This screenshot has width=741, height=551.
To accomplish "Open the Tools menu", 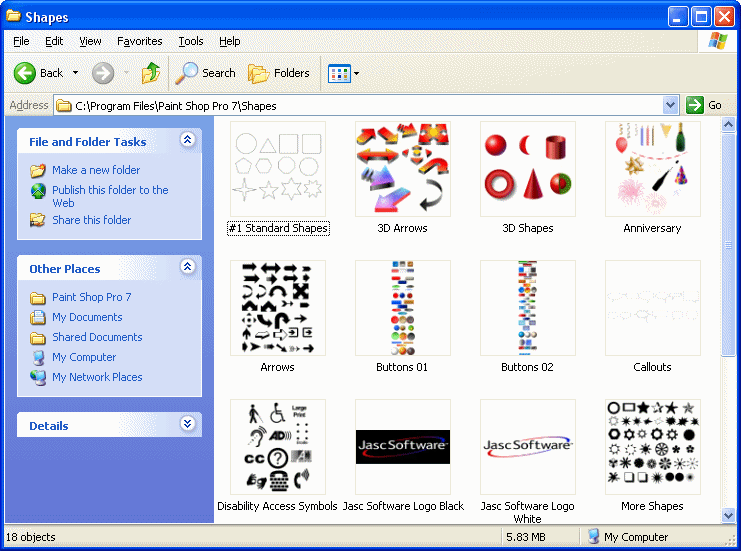I will pyautogui.click(x=190, y=42).
